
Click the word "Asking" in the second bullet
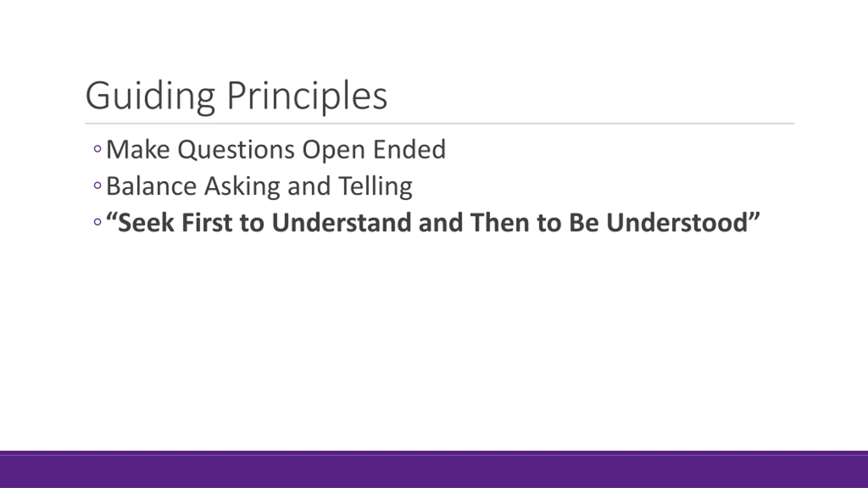(242, 186)
